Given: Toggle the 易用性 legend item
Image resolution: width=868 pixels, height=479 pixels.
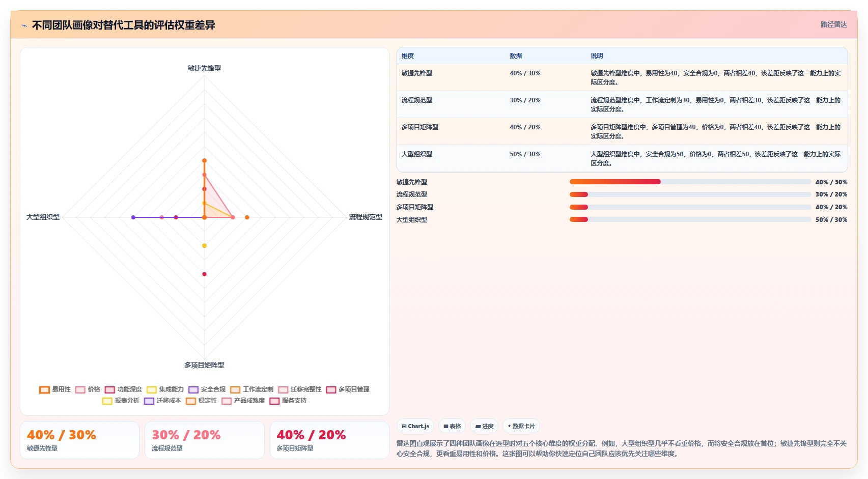Looking at the screenshot, I should coord(55,389).
